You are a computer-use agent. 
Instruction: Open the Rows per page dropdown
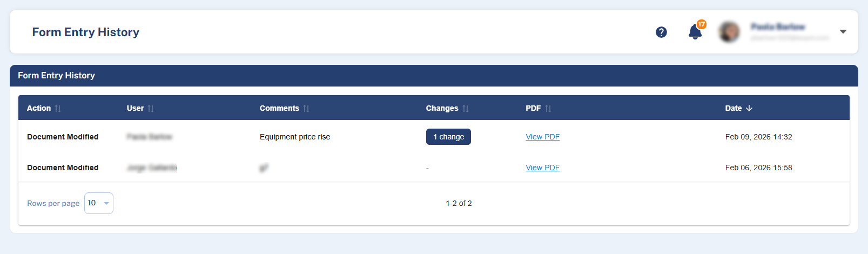pyautogui.click(x=99, y=203)
